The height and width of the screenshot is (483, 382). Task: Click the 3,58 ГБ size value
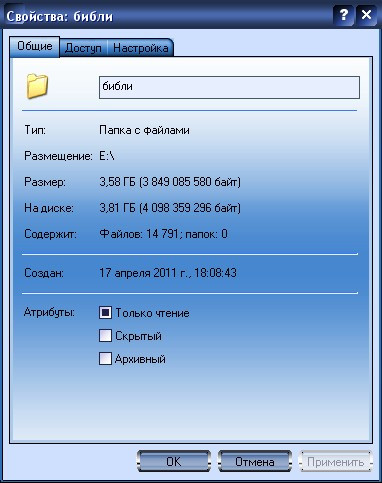(x=117, y=182)
